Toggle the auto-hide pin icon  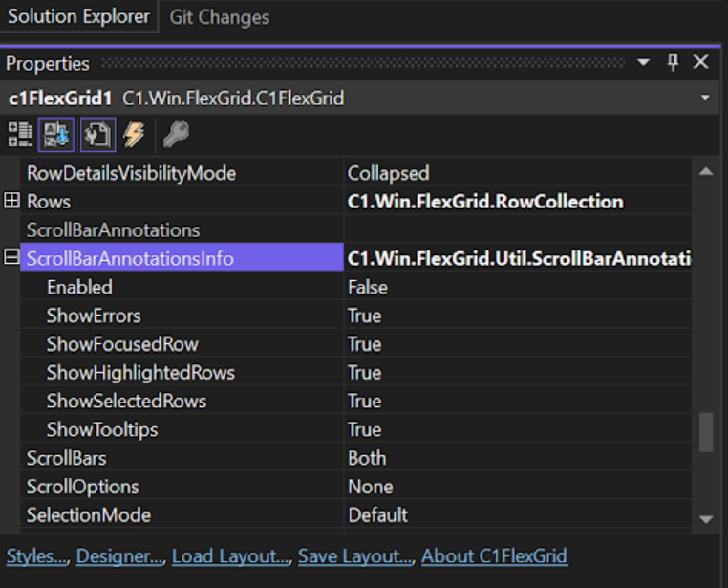(673, 63)
